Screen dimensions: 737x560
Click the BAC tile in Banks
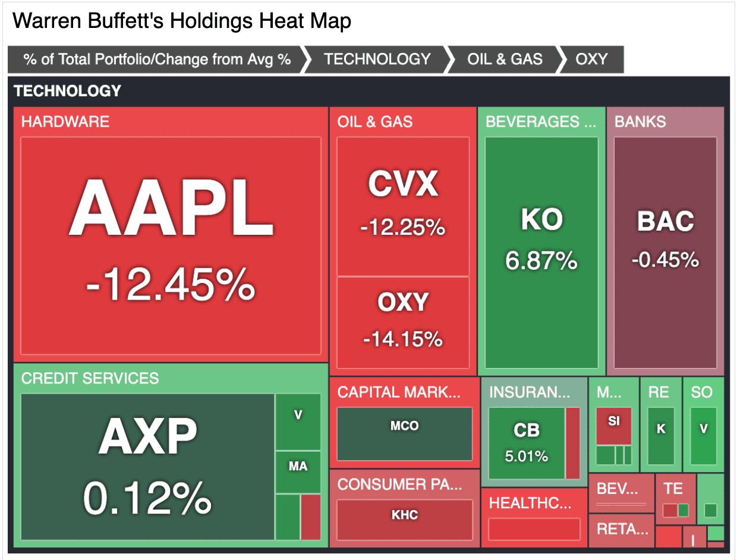(665, 253)
